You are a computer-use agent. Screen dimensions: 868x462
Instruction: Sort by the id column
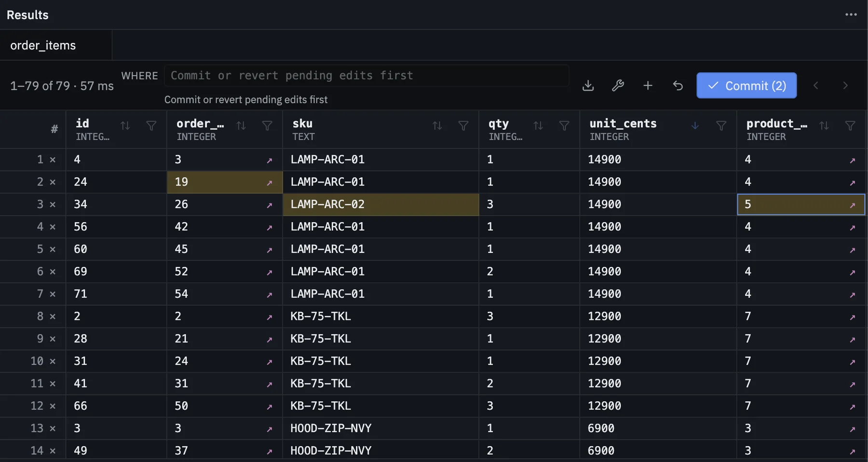tap(125, 126)
